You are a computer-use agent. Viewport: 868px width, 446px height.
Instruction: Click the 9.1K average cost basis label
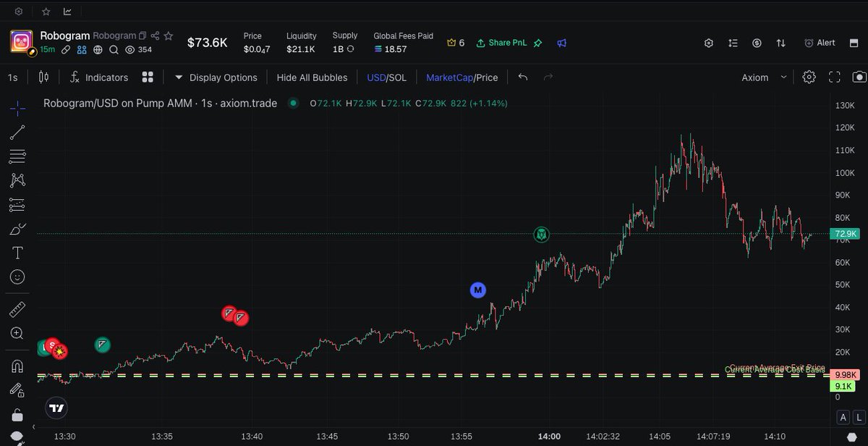(844, 387)
